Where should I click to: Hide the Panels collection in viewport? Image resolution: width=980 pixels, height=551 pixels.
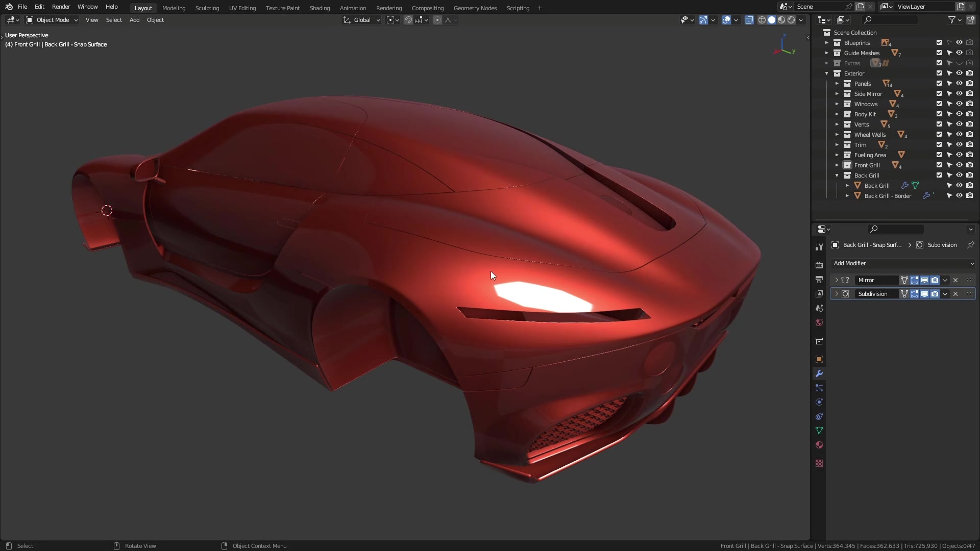click(959, 84)
